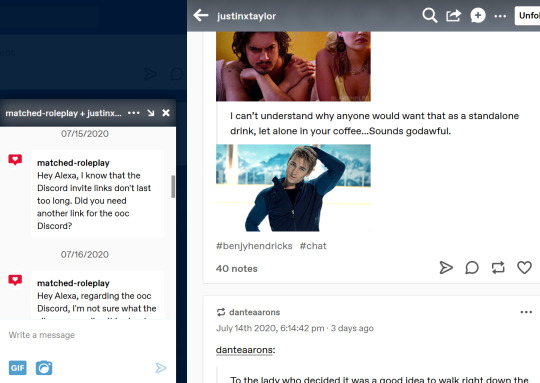Open chat conversation three-dot options
540x383 pixels.
click(134, 113)
